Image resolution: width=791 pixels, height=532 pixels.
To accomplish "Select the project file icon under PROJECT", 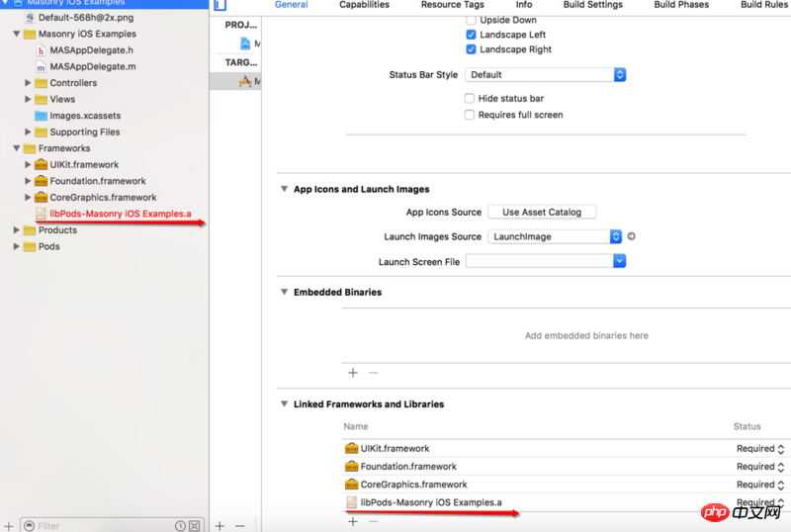I will (245, 44).
